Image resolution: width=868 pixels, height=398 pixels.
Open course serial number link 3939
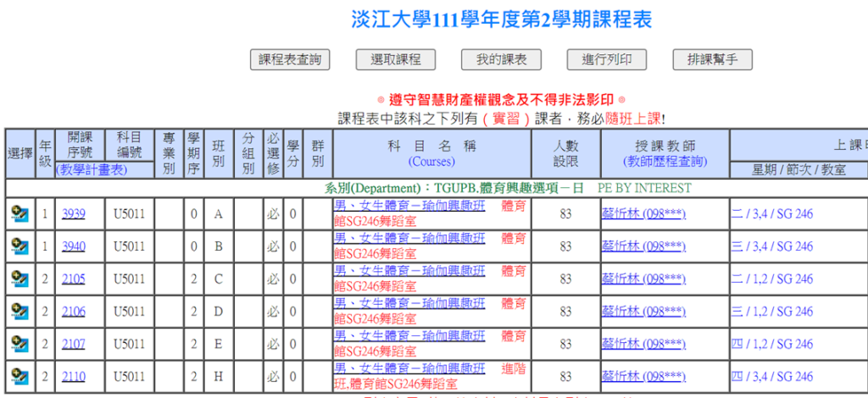pos(74,214)
